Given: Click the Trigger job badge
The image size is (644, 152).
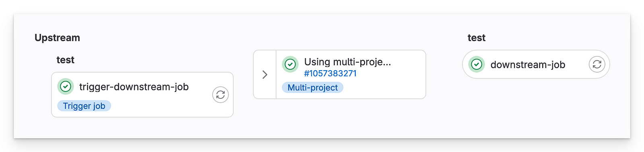Looking at the screenshot, I should point(84,106).
